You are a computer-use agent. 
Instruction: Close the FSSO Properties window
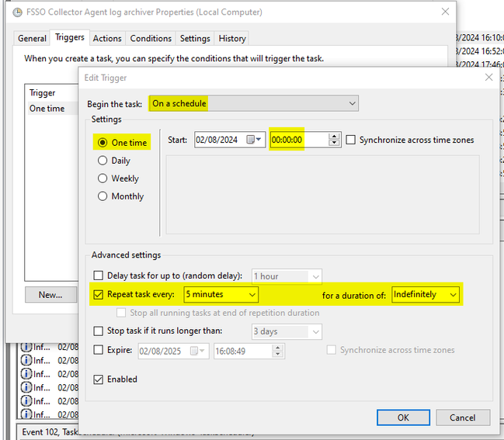445,12
